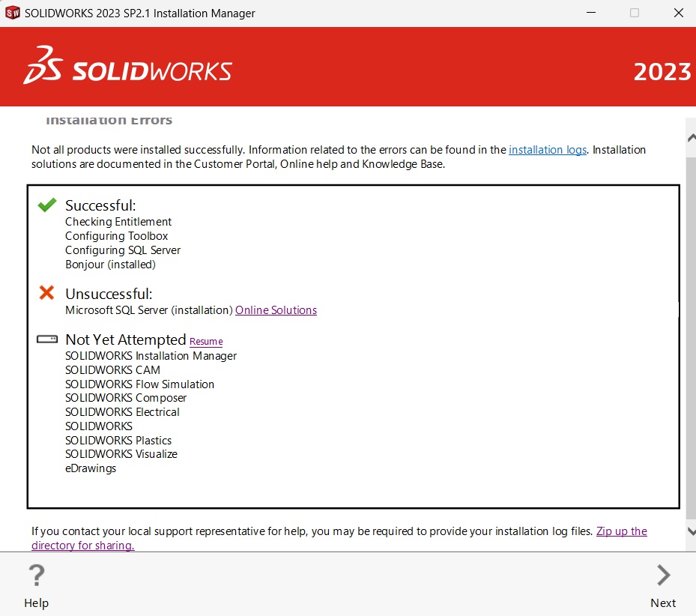Select the SOLIDWORKS Composer entry
696x616 pixels.
coord(126,398)
